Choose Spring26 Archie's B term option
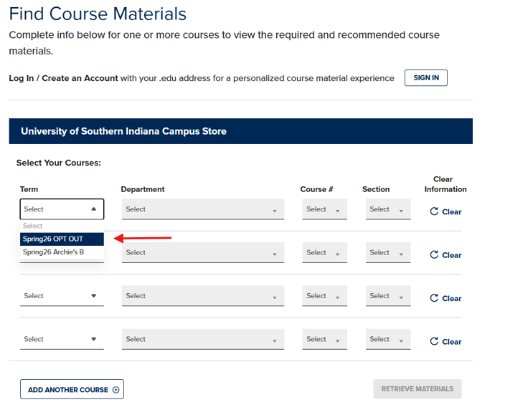 coord(62,252)
